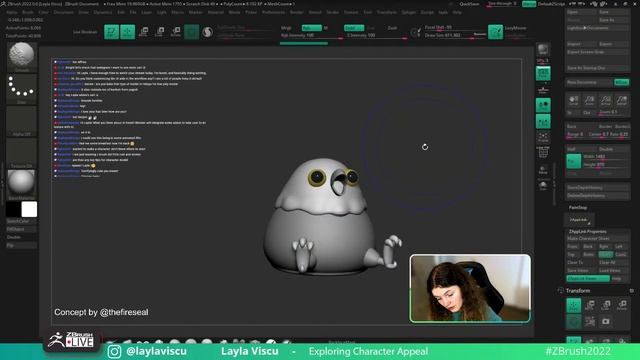640x360 pixels.
Task: Click Export Screen Grab
Action: [x=597, y=52]
